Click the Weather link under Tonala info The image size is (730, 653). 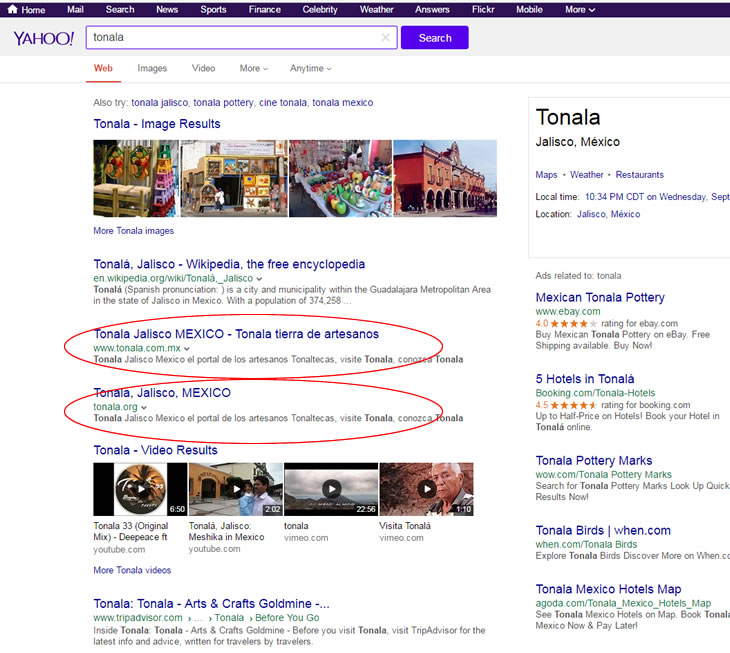586,175
